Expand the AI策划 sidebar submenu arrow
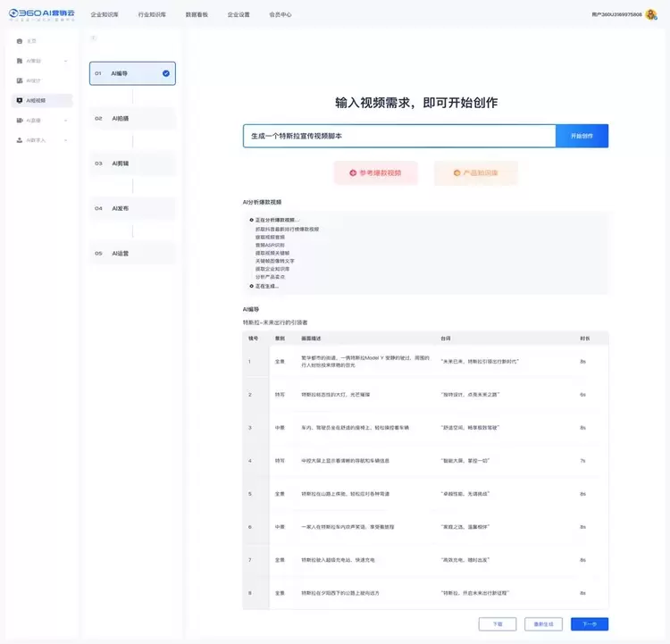The width and height of the screenshot is (670, 644). (66, 61)
